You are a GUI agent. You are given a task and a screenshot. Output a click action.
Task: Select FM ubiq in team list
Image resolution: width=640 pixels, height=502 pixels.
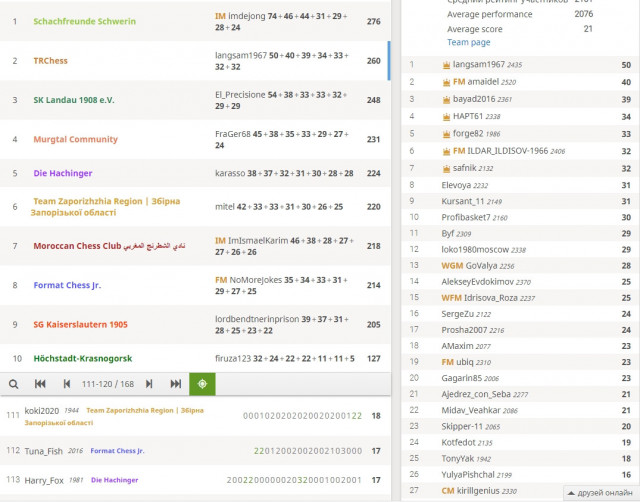(x=520, y=362)
